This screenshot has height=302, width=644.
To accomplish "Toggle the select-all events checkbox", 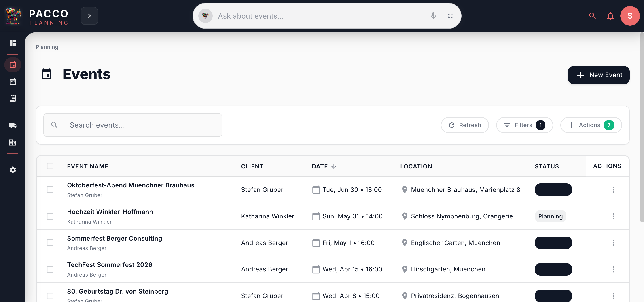I will point(50,166).
